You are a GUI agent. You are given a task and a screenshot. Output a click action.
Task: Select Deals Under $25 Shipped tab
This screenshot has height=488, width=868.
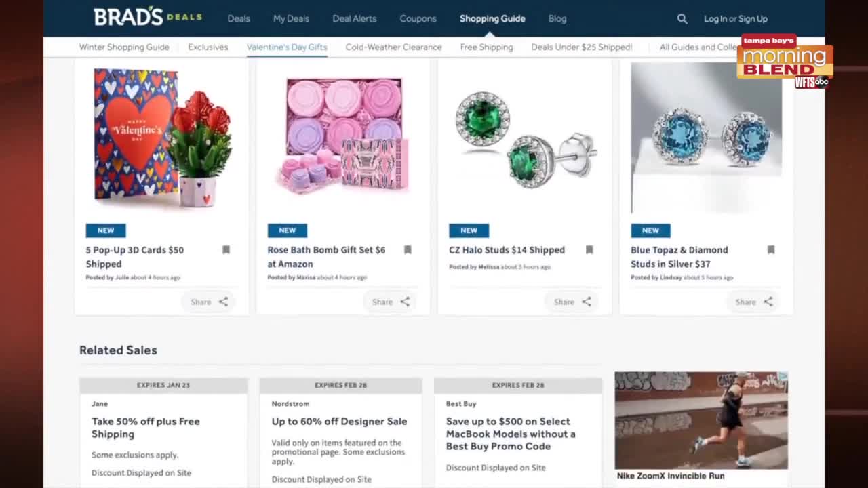click(x=582, y=47)
